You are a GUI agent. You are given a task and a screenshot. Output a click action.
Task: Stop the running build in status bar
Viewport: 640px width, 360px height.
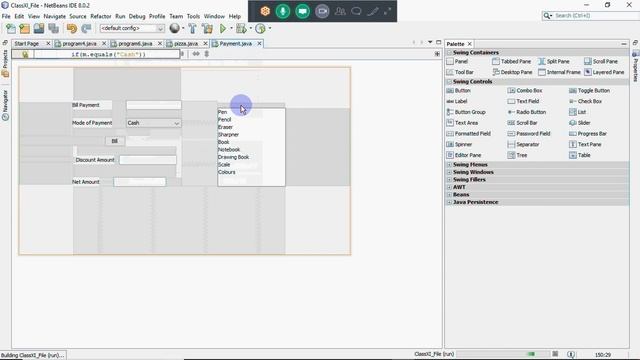(555, 354)
